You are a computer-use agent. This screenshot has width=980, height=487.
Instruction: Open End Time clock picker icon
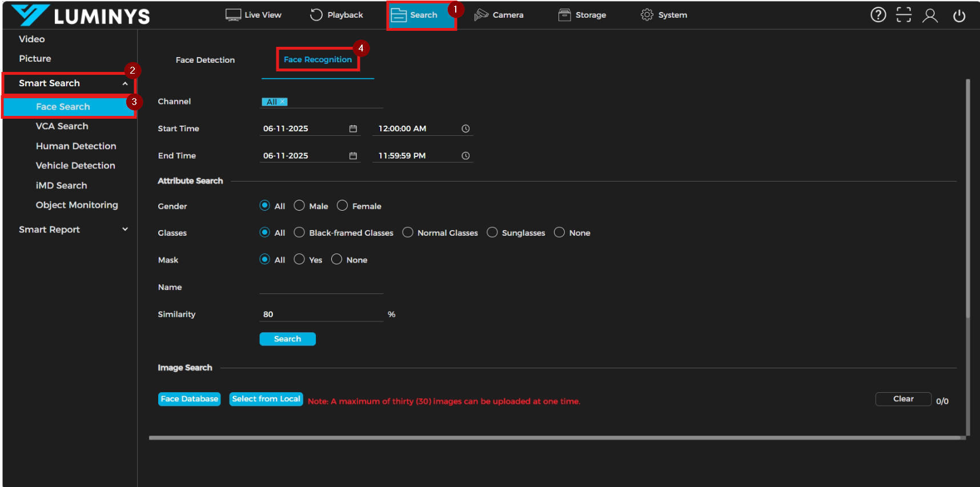point(465,156)
